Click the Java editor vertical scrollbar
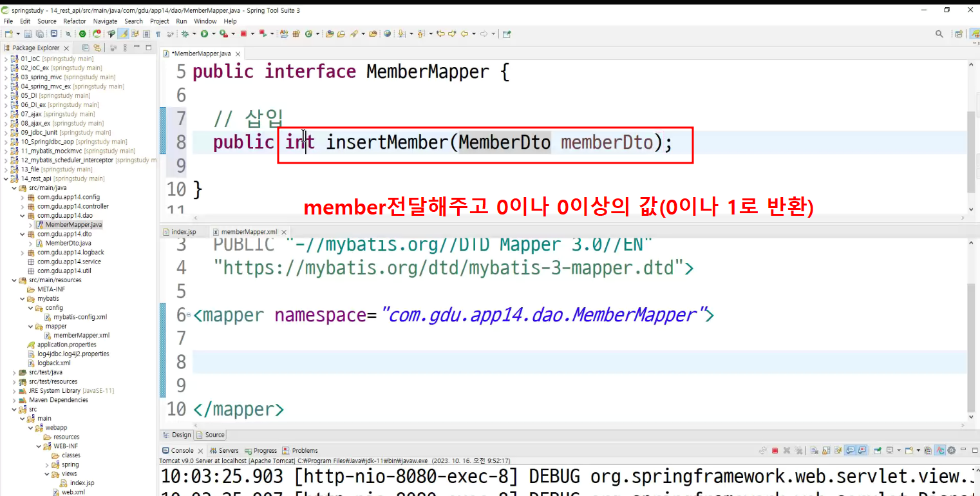980x496 pixels. click(x=972, y=151)
